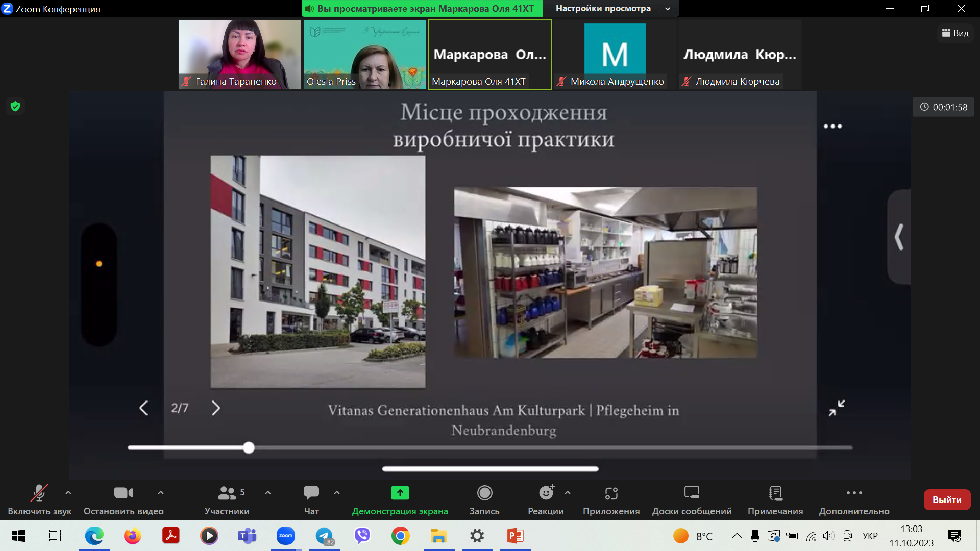Expand audio options arrow beside microphone
The height and width of the screenshot is (551, 980).
[x=68, y=493]
